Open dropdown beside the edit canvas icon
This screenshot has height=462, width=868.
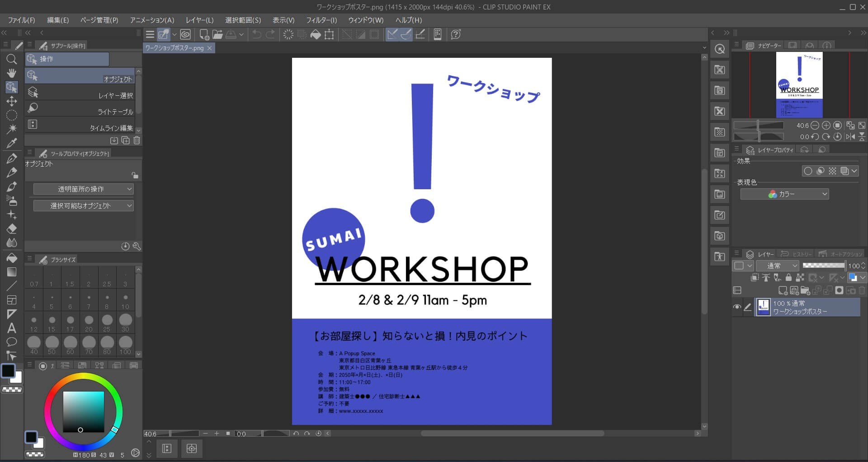[175, 34]
